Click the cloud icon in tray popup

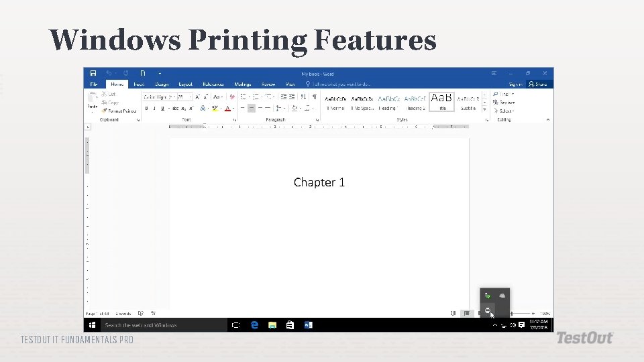point(502,296)
